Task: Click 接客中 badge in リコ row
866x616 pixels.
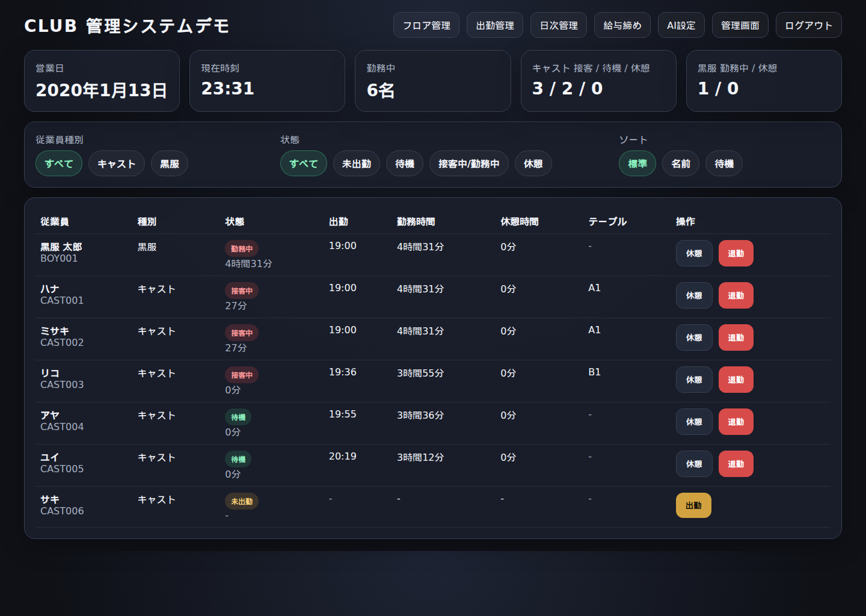Action: point(242,375)
